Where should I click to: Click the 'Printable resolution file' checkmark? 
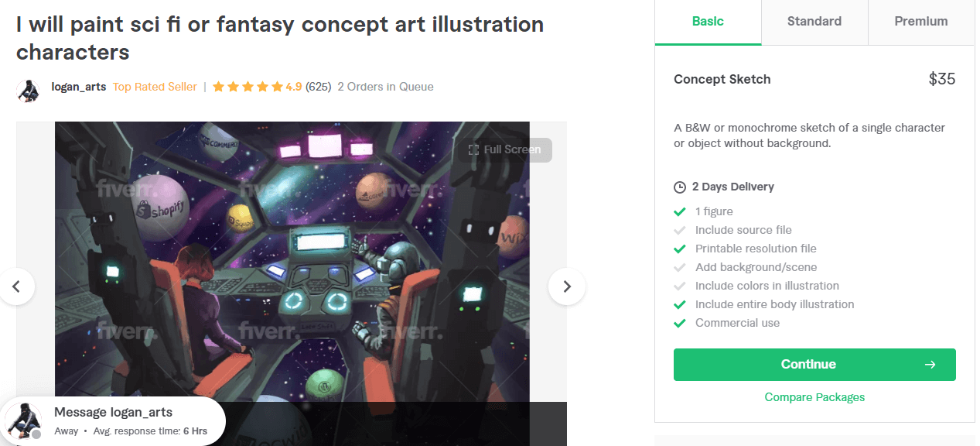pyautogui.click(x=680, y=249)
